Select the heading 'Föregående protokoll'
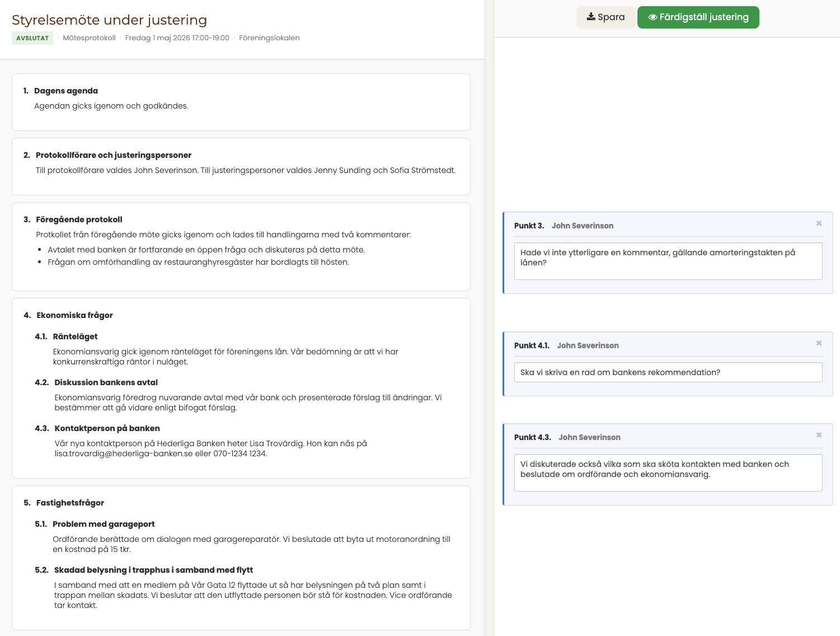The width and height of the screenshot is (840, 636). click(x=79, y=219)
